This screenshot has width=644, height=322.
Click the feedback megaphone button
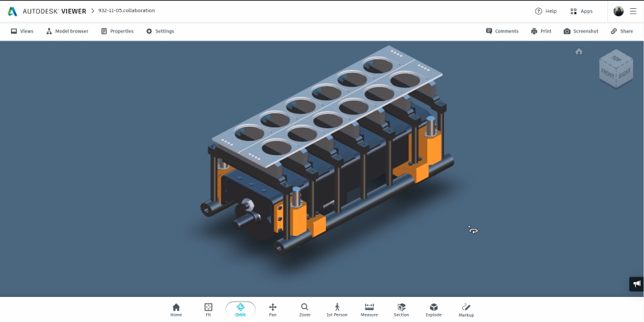click(x=637, y=284)
